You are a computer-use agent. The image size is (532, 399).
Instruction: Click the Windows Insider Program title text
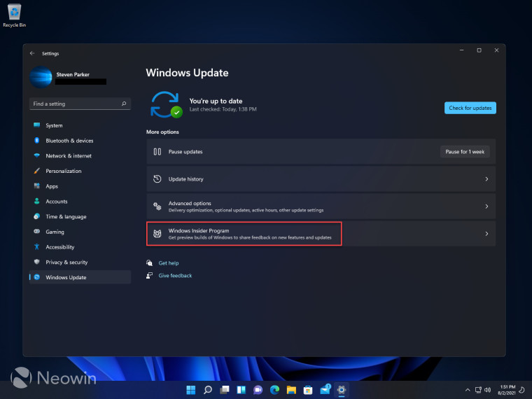(x=199, y=231)
